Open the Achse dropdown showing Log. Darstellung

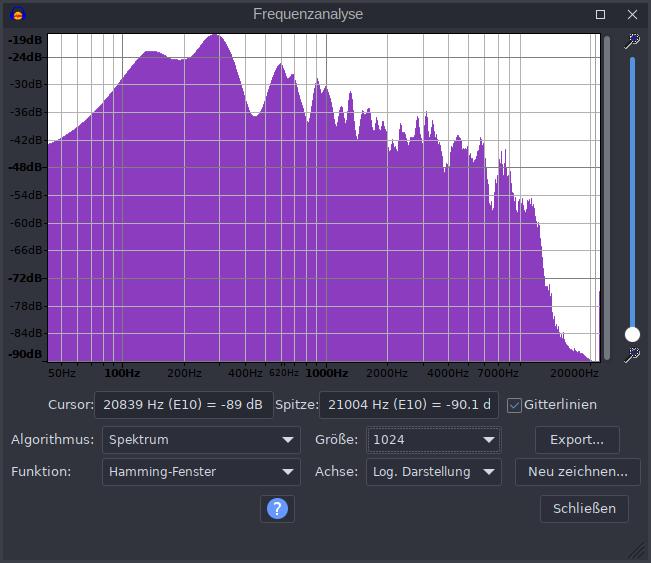434,472
